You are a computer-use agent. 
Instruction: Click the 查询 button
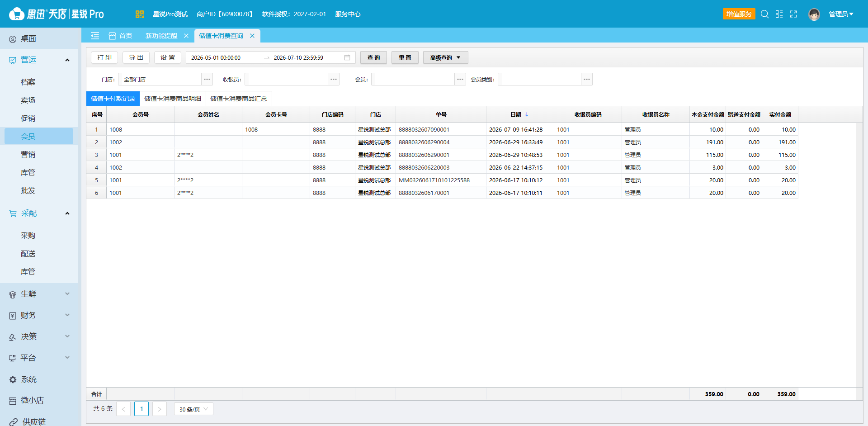(373, 57)
